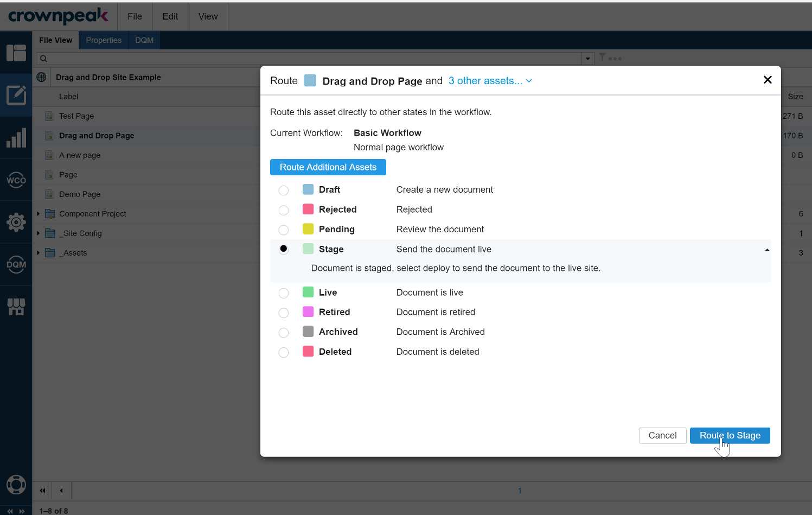Image resolution: width=812 pixels, height=515 pixels.
Task: Click the Test Page file icon
Action: [49, 116]
